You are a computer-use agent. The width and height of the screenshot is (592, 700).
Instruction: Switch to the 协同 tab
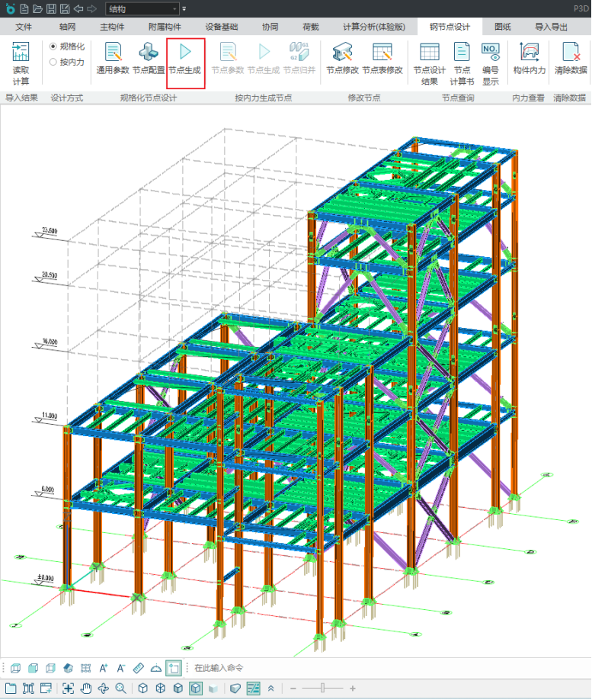click(x=270, y=27)
